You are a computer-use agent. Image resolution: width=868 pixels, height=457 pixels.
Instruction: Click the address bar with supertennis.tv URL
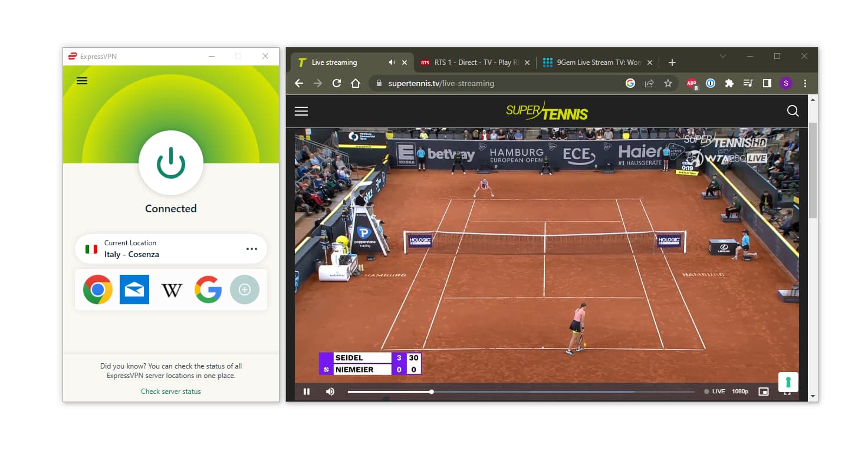click(524, 83)
